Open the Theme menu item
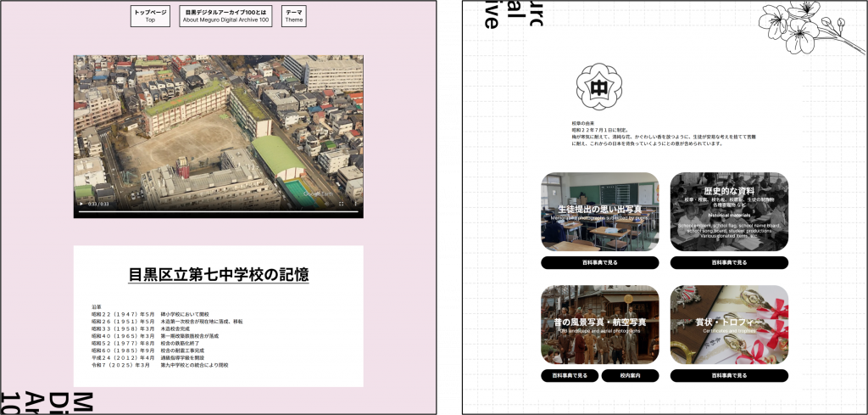 coord(293,16)
